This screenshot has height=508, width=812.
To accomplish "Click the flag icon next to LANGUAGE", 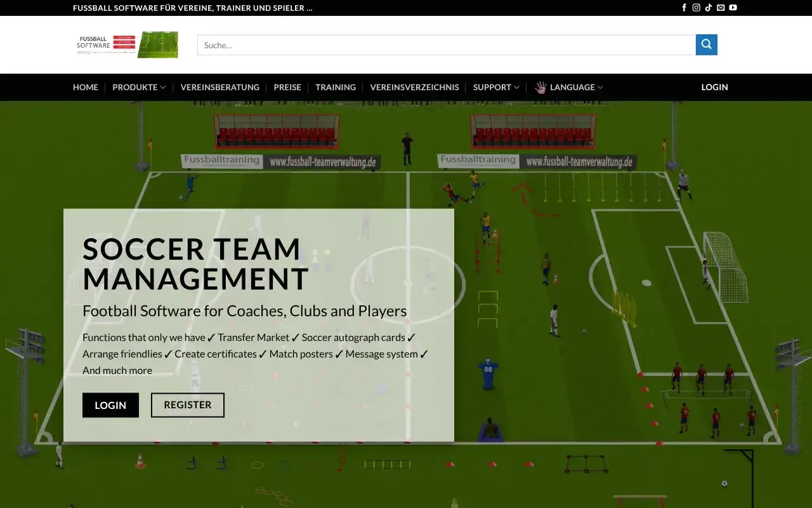I will (540, 87).
